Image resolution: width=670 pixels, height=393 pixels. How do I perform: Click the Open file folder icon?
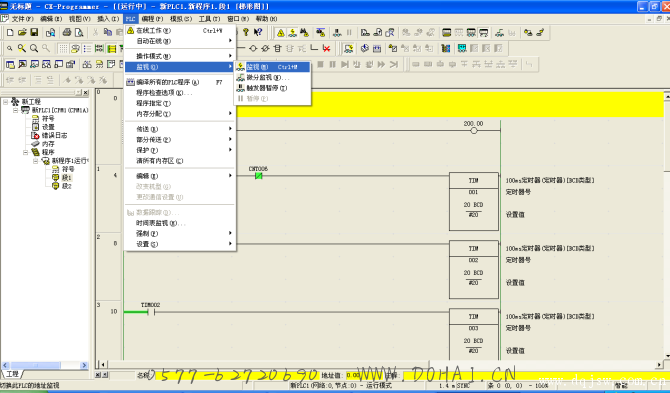point(22,32)
